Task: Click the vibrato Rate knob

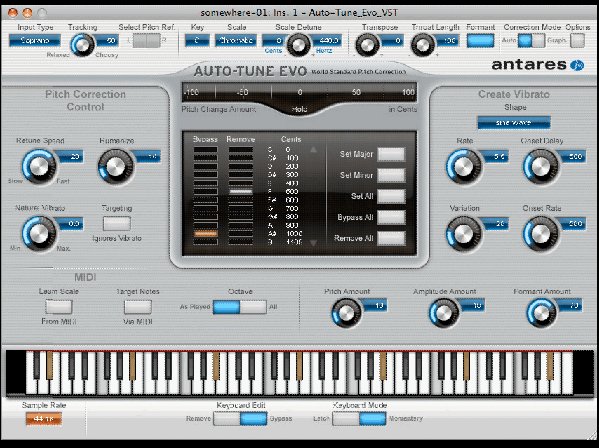Action: 464,167
